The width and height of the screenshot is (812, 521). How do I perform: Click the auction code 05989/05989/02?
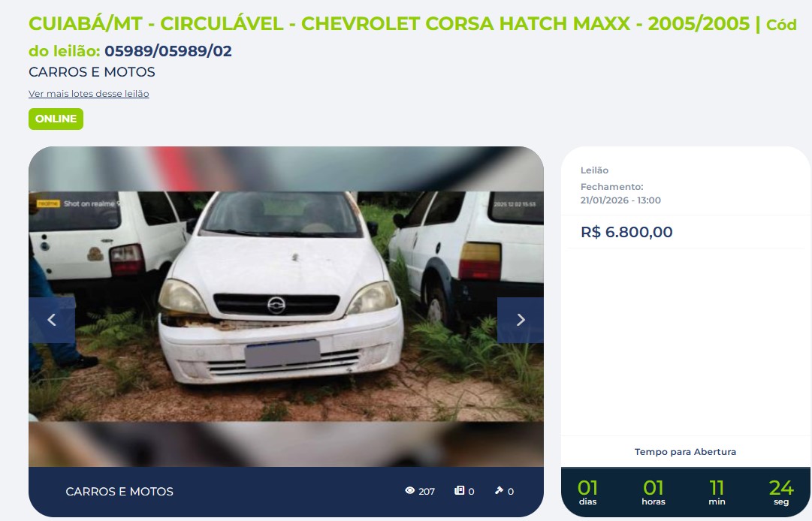168,51
